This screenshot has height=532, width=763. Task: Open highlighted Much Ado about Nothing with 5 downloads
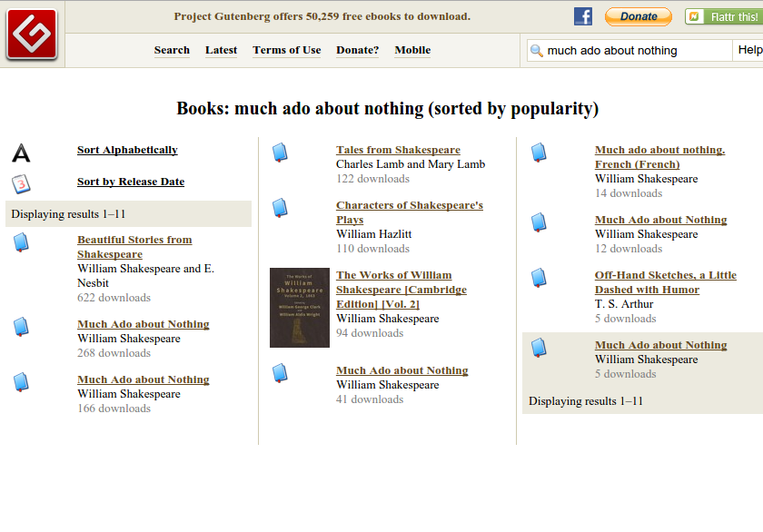point(661,345)
